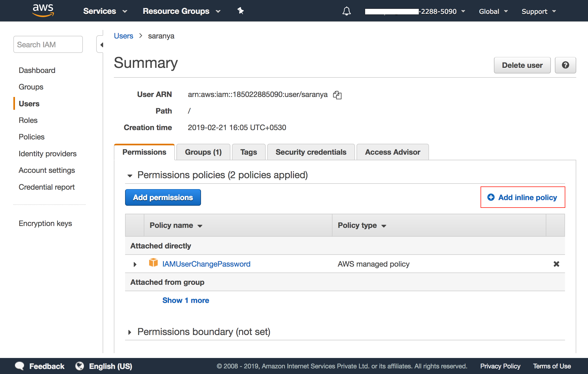Expand the IAMUserChangePassword policy row
This screenshot has width=588, height=374.
point(135,264)
